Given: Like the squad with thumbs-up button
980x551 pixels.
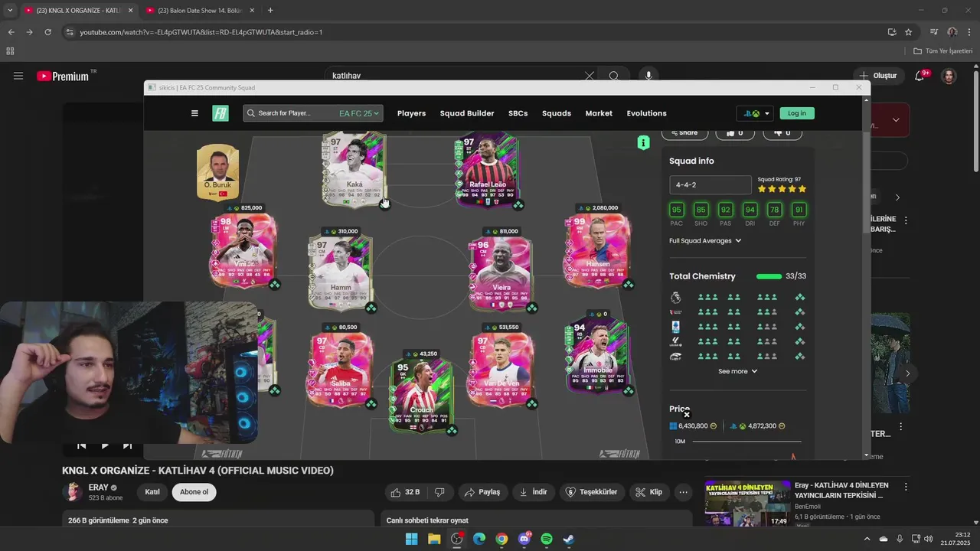Looking at the screenshot, I should (734, 132).
